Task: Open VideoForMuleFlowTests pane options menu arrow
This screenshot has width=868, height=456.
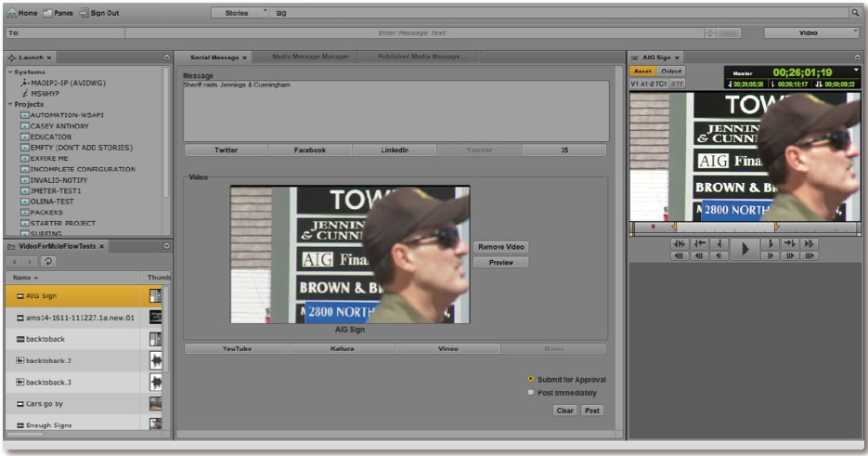Action: pos(166,246)
